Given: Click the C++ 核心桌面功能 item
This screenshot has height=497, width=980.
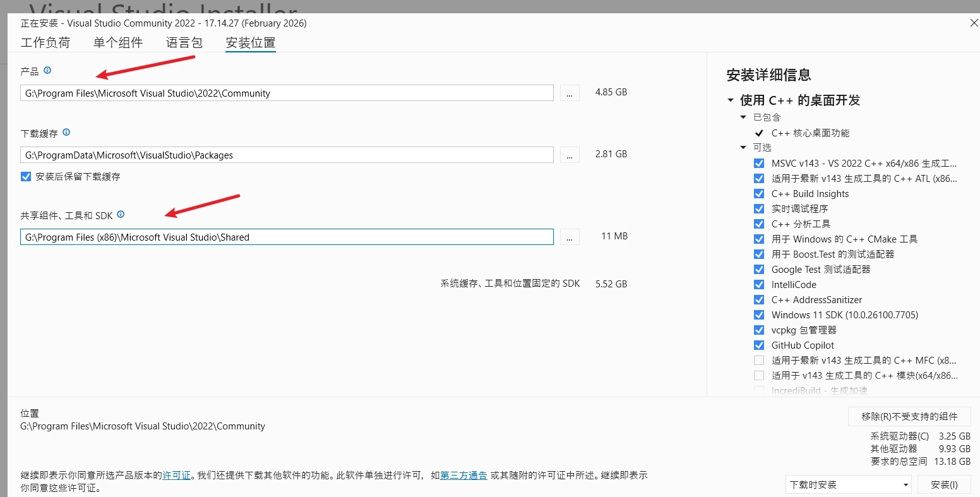Looking at the screenshot, I should click(810, 133).
